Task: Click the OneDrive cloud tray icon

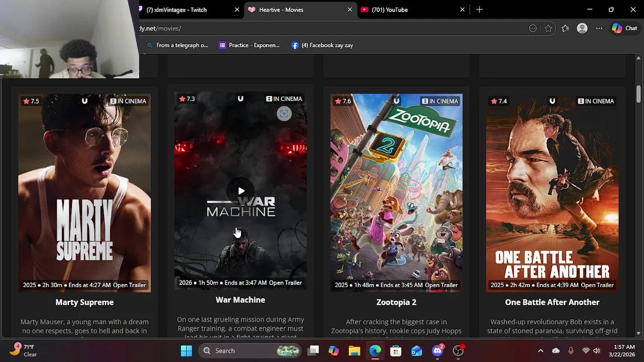Action: point(556,351)
